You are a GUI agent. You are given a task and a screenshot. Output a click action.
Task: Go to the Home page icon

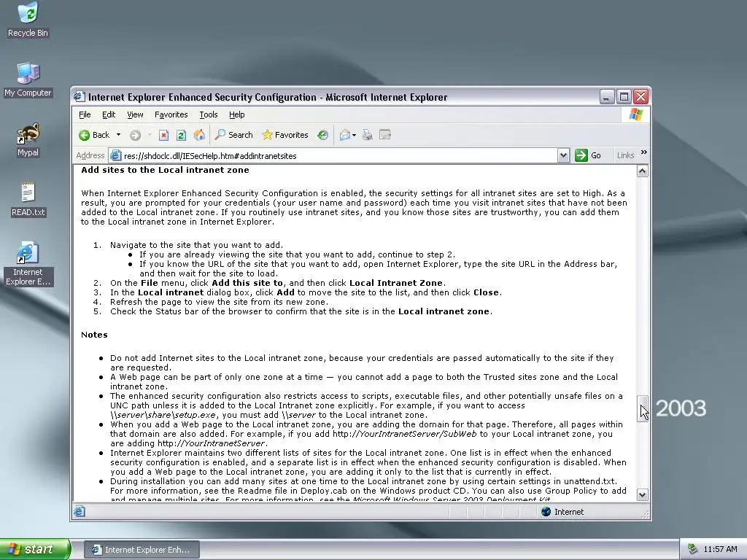pos(199,135)
